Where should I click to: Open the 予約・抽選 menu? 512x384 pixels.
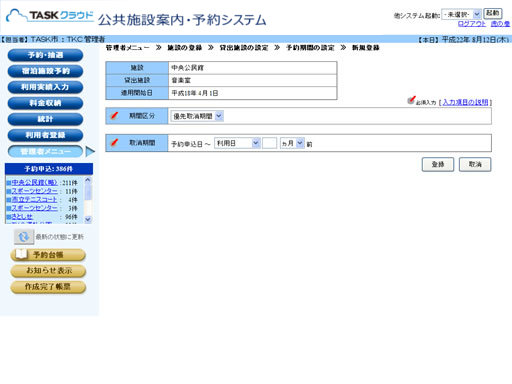[x=45, y=55]
